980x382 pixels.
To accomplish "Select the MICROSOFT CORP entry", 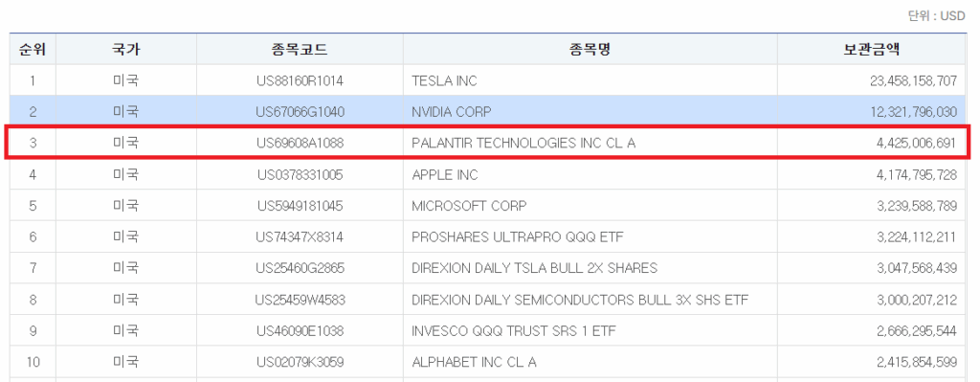I will pyautogui.click(x=469, y=206).
